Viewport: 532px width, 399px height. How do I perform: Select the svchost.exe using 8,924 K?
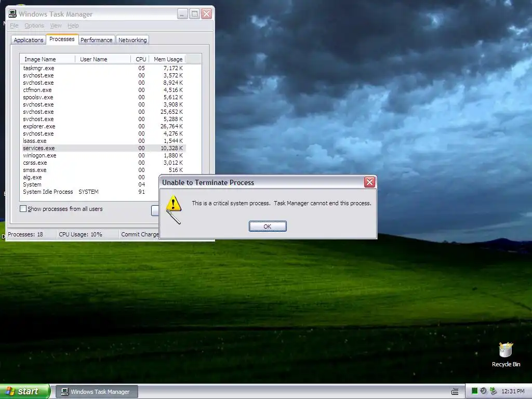(x=103, y=83)
